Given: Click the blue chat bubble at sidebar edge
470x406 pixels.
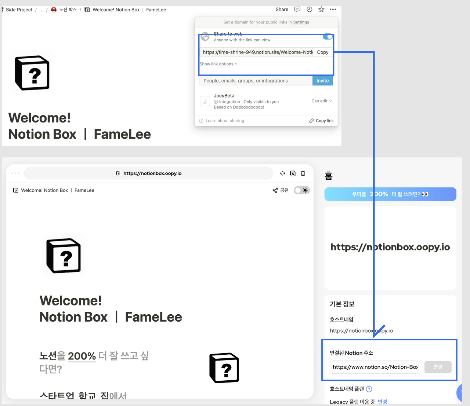Looking at the screenshot, I should pyautogui.click(x=459, y=392).
